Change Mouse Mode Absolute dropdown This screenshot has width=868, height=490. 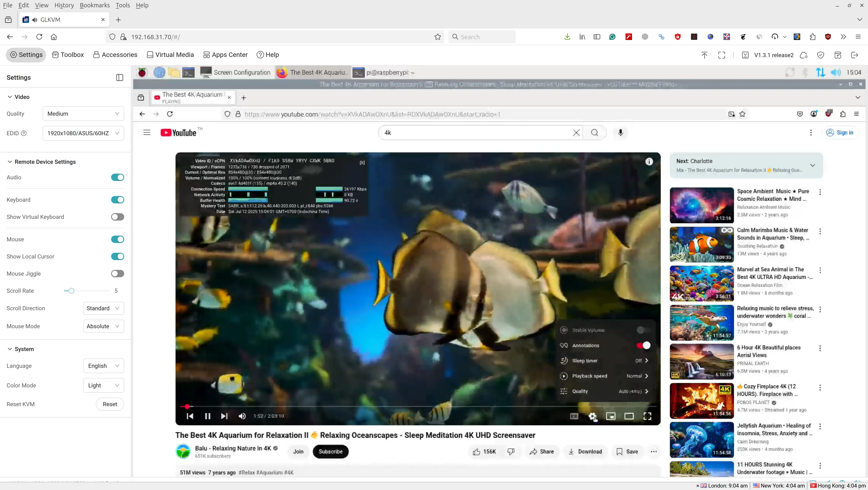pyautogui.click(x=103, y=326)
